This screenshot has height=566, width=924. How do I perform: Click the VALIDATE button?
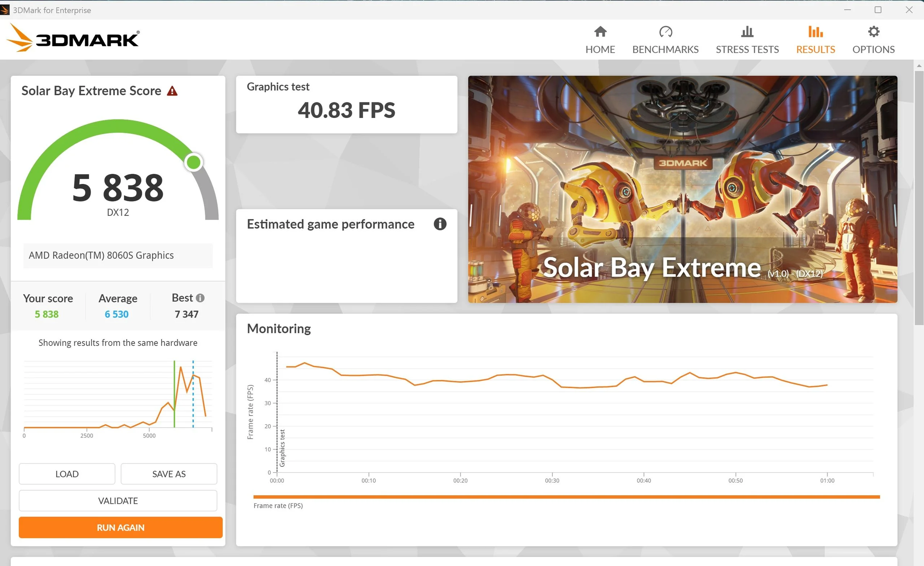pos(118,501)
